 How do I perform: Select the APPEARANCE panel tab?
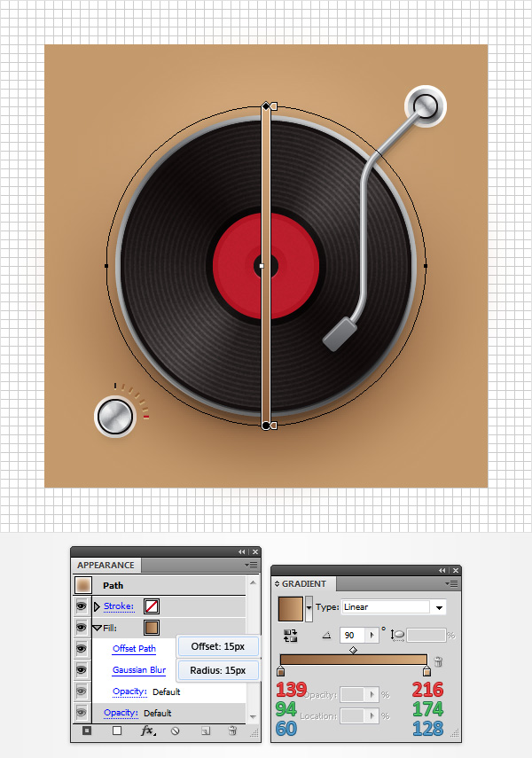coord(106,565)
